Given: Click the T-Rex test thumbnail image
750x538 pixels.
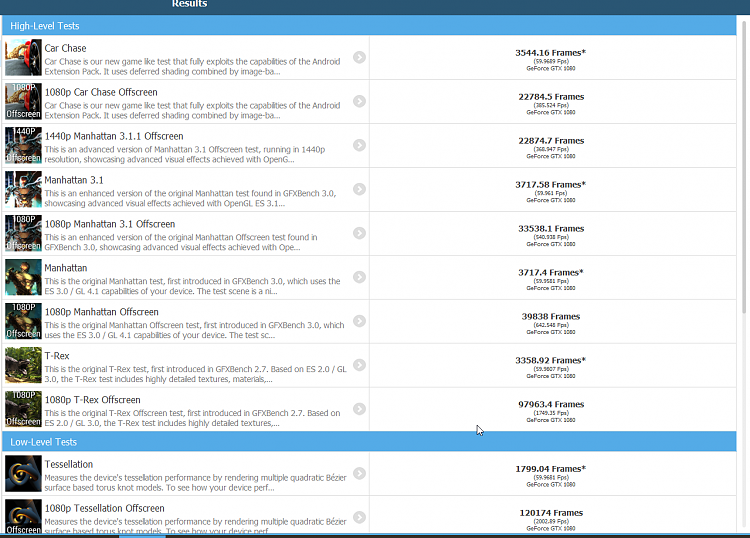Looking at the screenshot, I should tap(23, 365).
